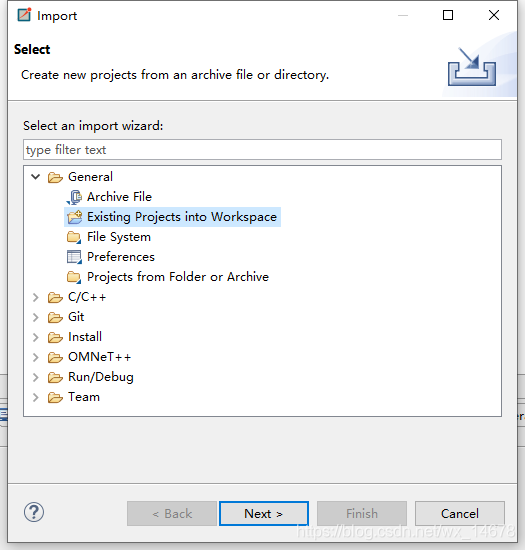This screenshot has height=550, width=525.
Task: Click the Archive File import icon
Action: point(74,197)
